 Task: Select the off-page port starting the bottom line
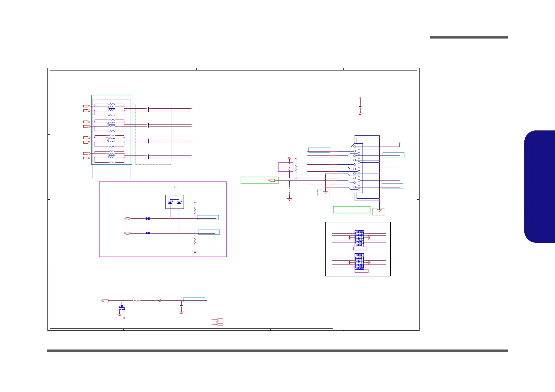click(x=105, y=300)
